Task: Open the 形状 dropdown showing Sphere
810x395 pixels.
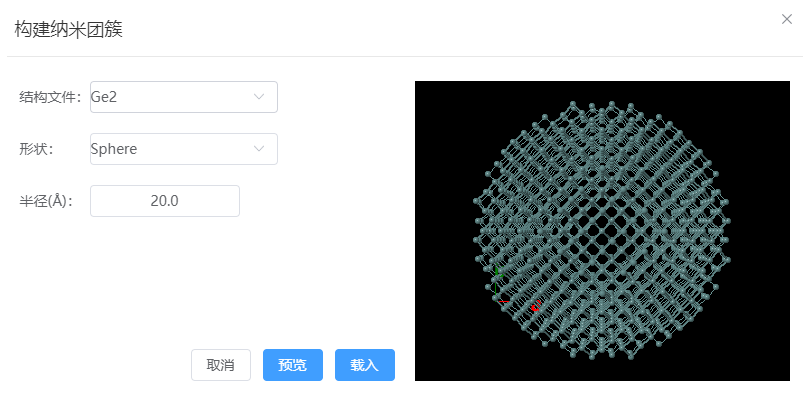Action: point(184,149)
